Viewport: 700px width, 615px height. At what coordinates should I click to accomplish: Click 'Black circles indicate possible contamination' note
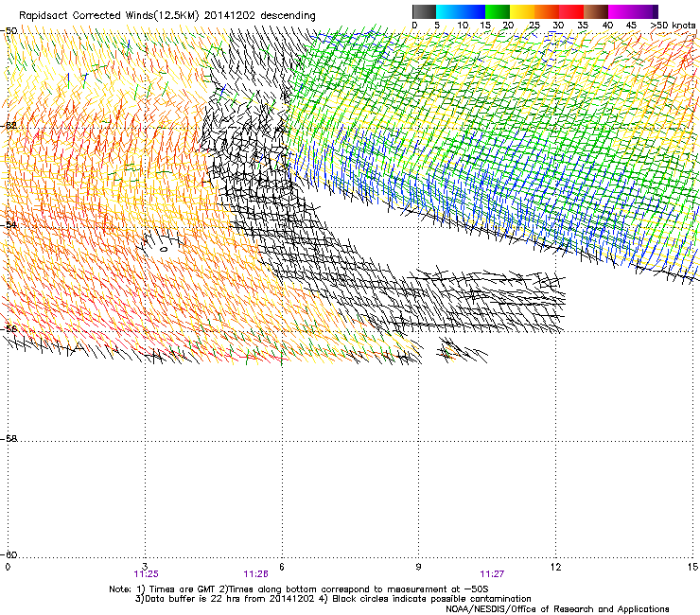click(x=431, y=599)
